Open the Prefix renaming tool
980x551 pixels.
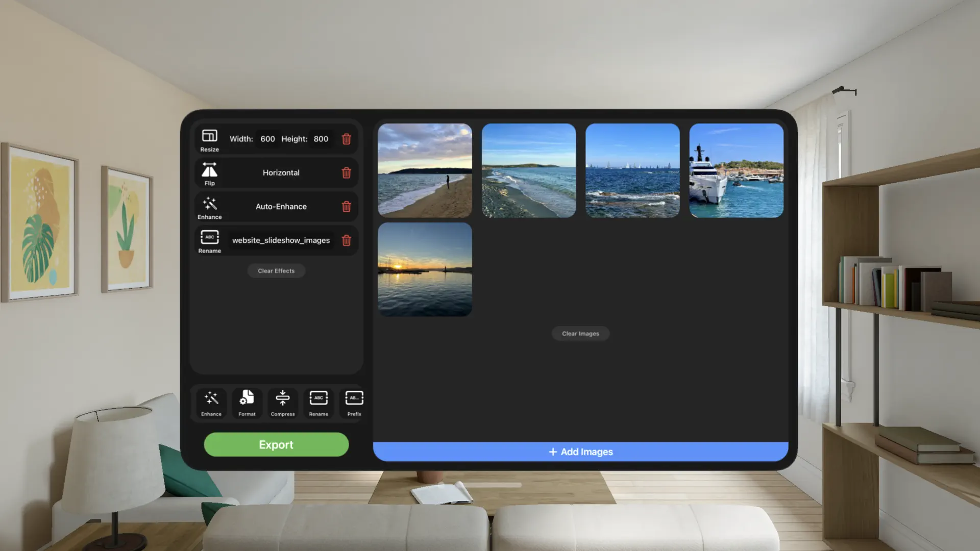click(x=353, y=403)
